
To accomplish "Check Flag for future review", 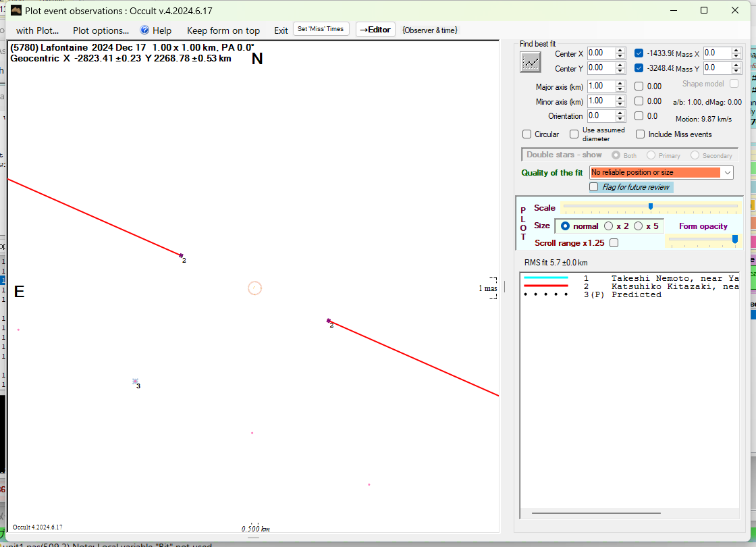I will [594, 187].
